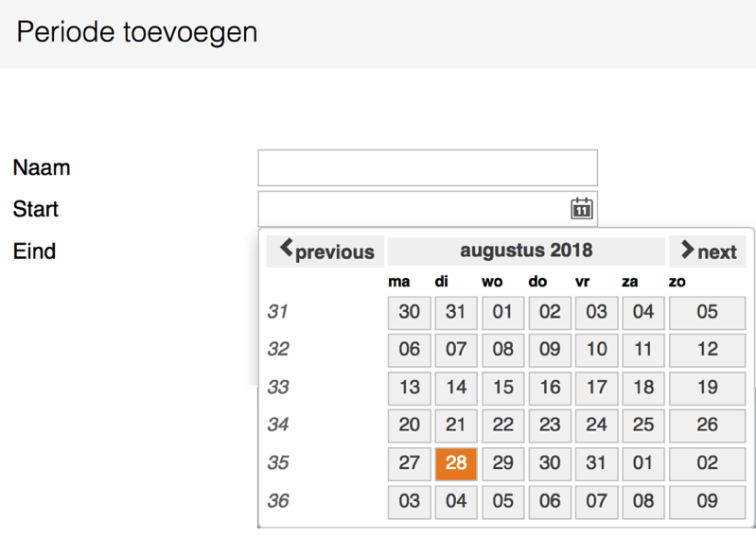This screenshot has width=756, height=537.
Task: Pick August 15 in the calendar
Action: [503, 388]
